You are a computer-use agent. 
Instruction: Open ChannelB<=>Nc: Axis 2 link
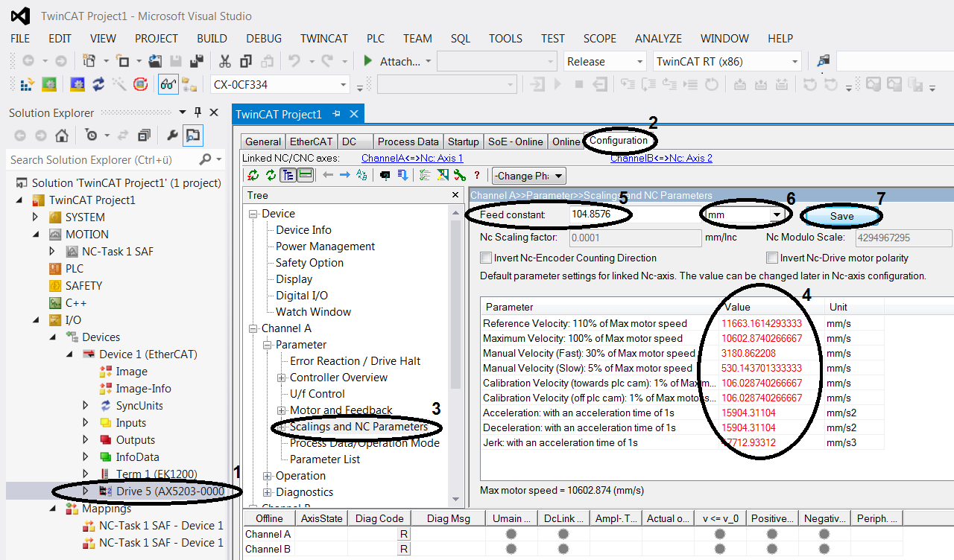point(661,158)
